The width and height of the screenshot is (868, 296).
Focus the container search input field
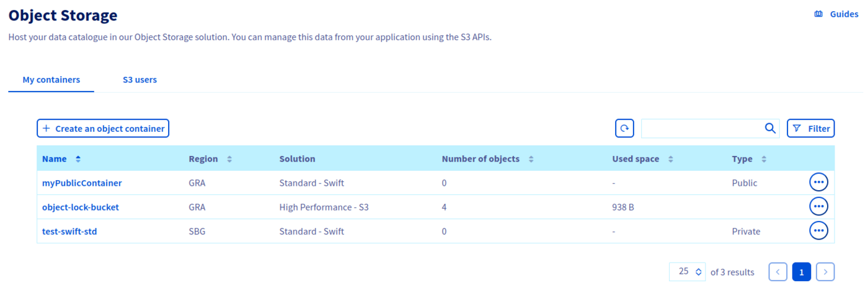[701, 128]
